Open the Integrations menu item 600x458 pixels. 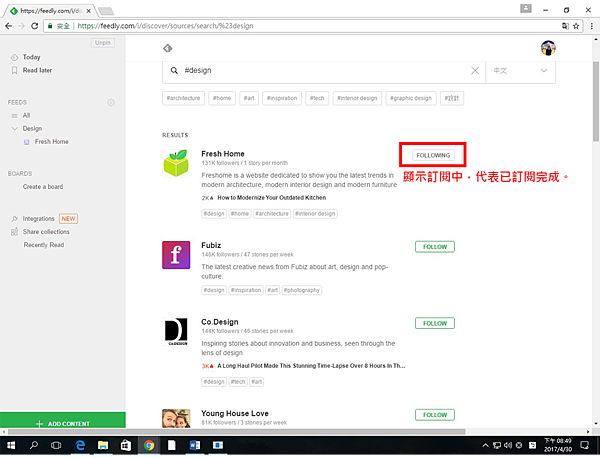(38, 219)
